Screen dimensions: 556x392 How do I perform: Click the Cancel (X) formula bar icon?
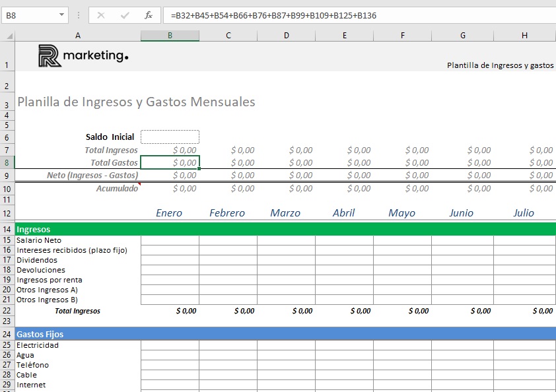101,15
